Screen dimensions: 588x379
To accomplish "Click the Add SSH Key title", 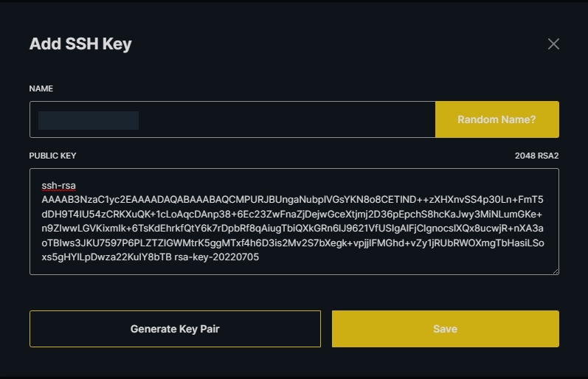I will (80, 44).
